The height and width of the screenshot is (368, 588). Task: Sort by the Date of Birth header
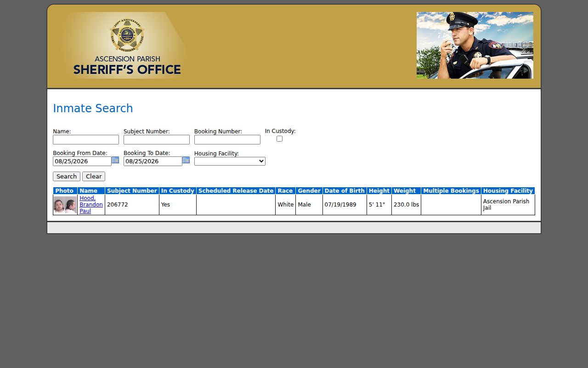point(345,191)
